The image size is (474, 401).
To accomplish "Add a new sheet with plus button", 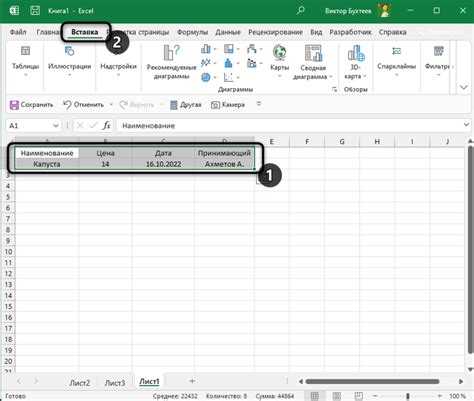I will coord(192,381).
